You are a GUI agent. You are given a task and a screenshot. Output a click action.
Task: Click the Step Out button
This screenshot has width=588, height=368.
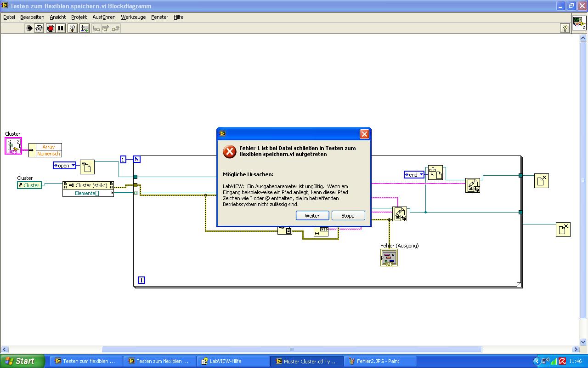pyautogui.click(x=116, y=28)
